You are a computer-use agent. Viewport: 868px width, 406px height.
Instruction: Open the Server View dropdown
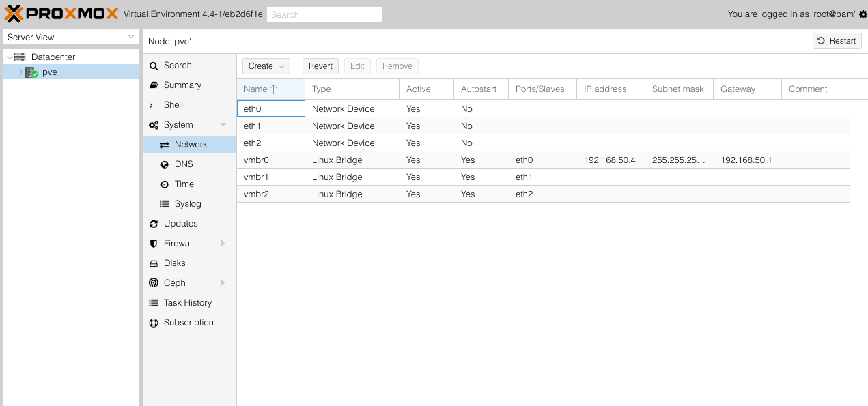pyautogui.click(x=71, y=37)
